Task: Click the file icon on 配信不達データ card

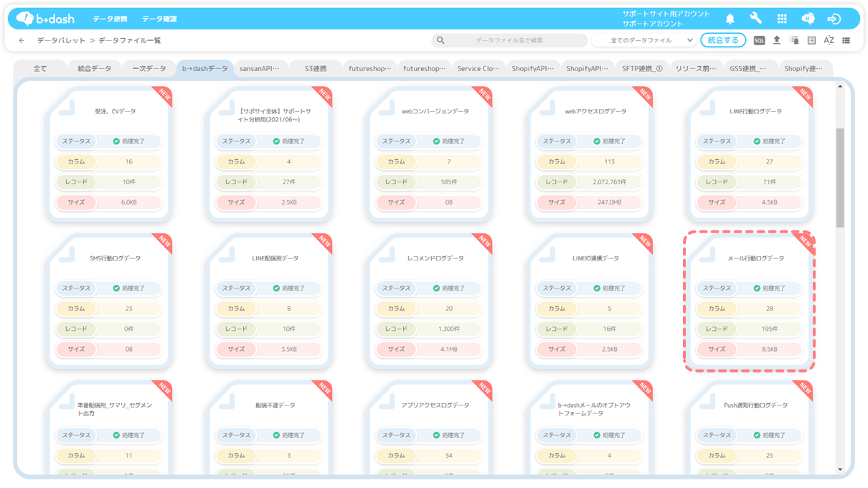Action: point(227,402)
